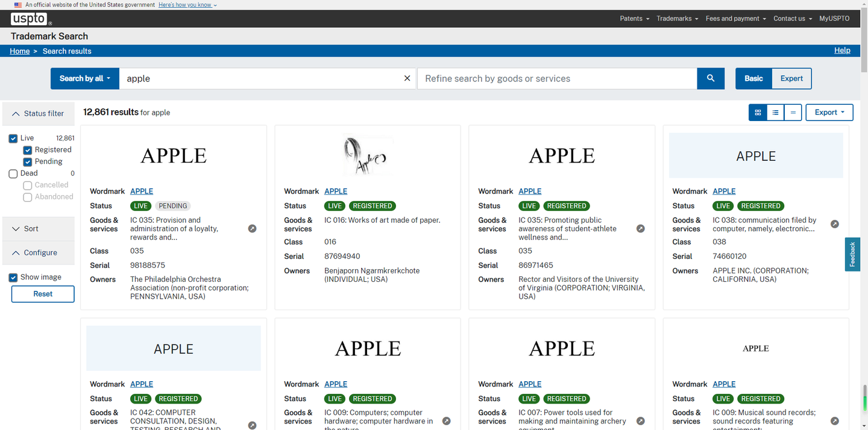This screenshot has height=430, width=868.
Task: Click serial number 87694940
Action: coord(342,256)
